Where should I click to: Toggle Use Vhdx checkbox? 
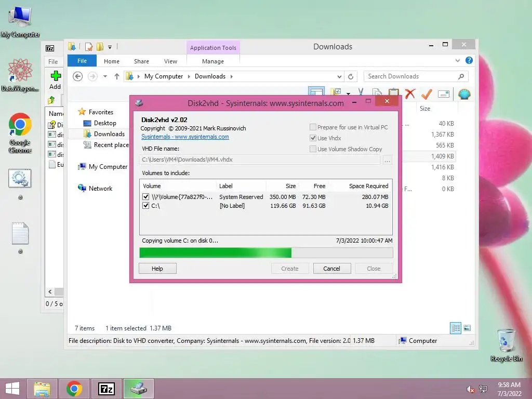[313, 138]
